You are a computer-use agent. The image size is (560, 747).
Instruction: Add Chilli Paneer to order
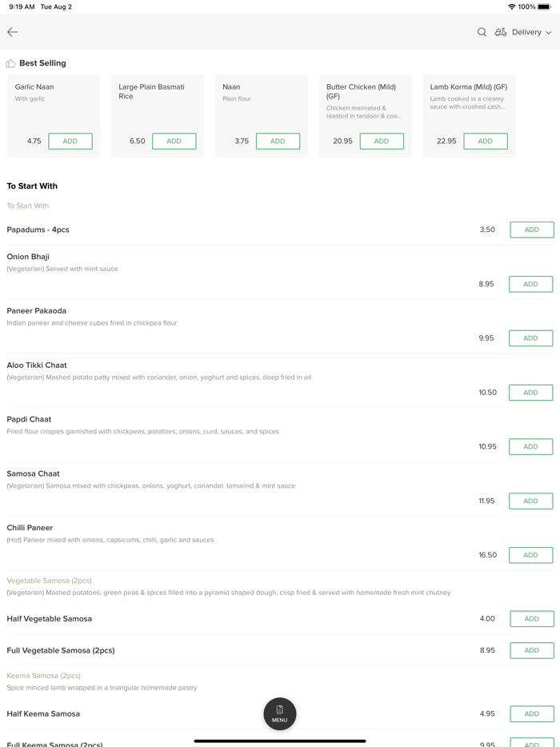(x=530, y=555)
